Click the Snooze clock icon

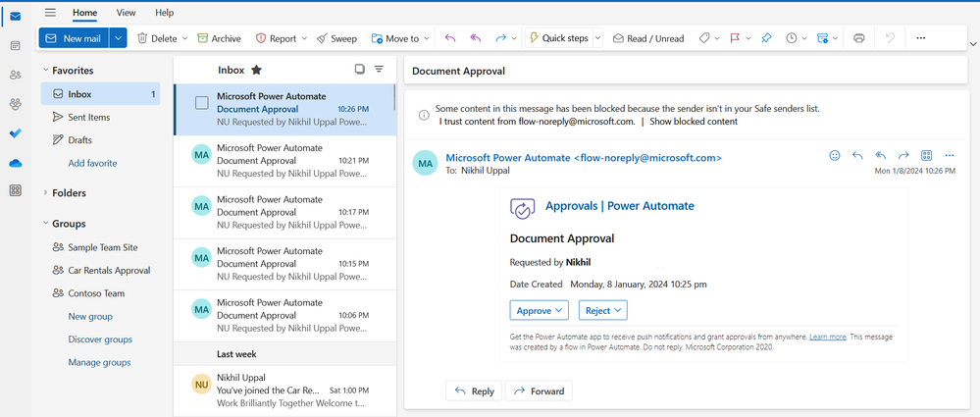point(792,38)
